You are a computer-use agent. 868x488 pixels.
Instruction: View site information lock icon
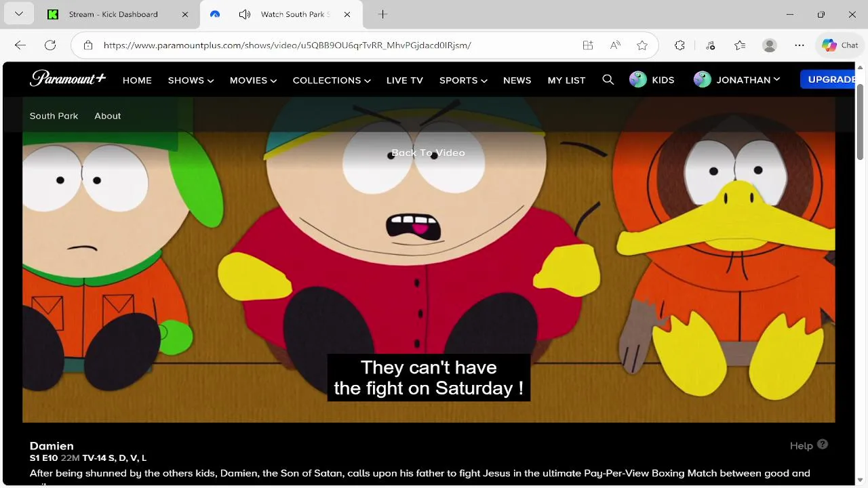[88, 45]
